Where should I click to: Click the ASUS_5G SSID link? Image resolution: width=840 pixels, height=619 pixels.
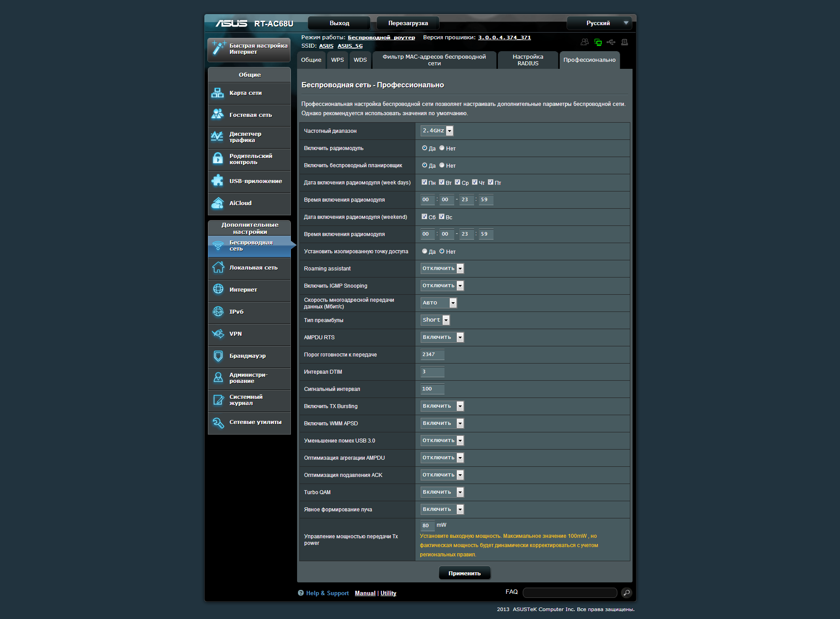point(350,46)
